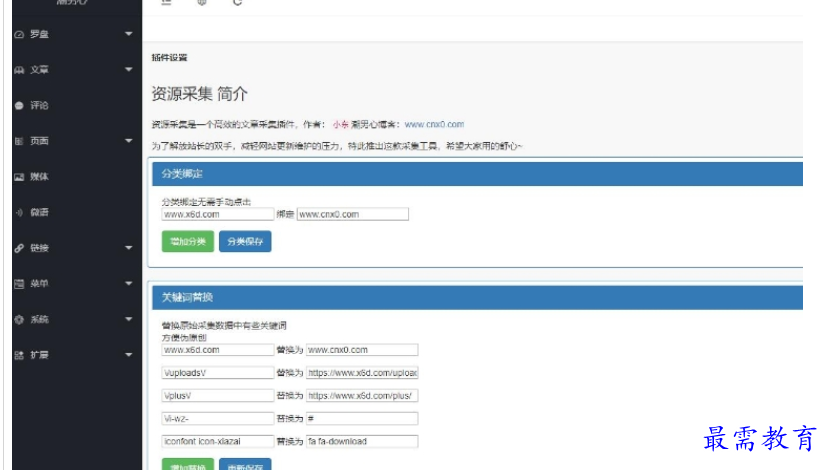Click the 菜单 menu icon in sidebar
This screenshot has height=470, width=825.
tap(19, 284)
